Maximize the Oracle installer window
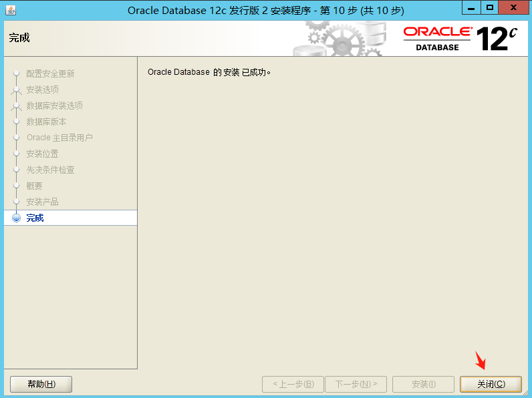Image resolution: width=532 pixels, height=398 pixels. [490, 8]
